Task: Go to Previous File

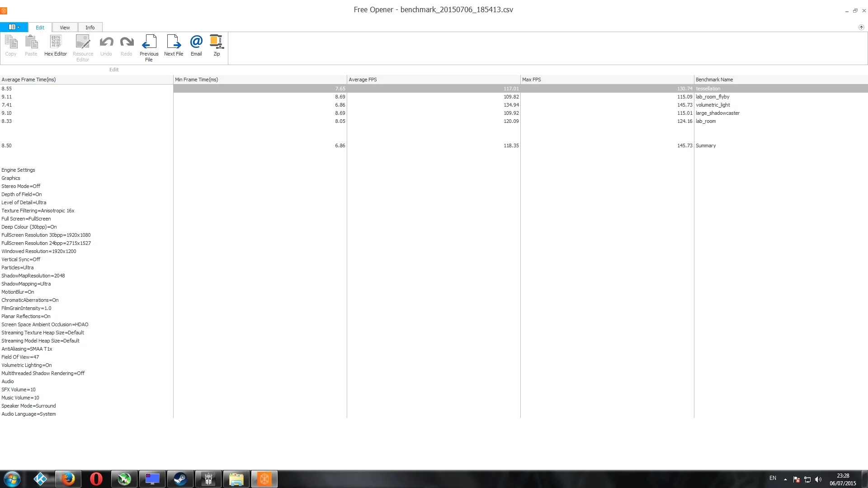Action: coord(149,48)
